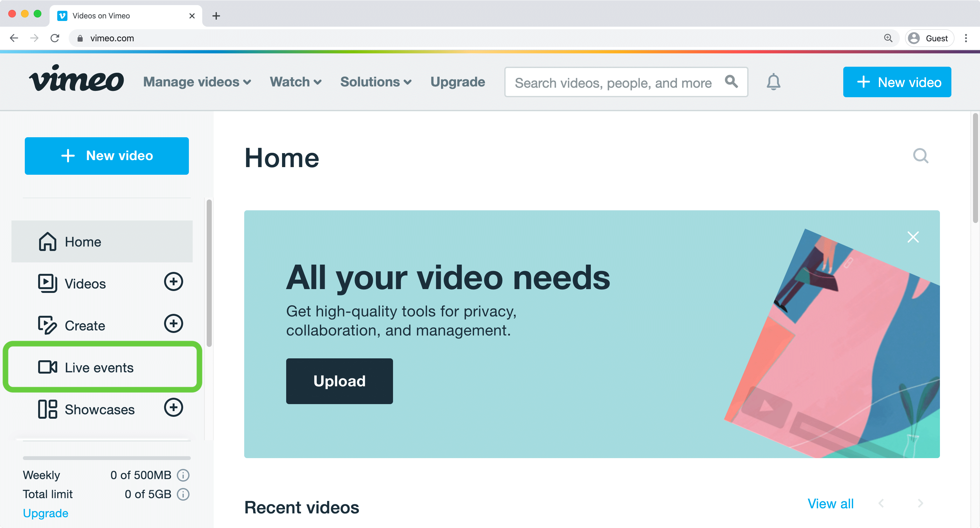Open the Watch dropdown menu
The width and height of the screenshot is (980, 528).
pos(296,82)
